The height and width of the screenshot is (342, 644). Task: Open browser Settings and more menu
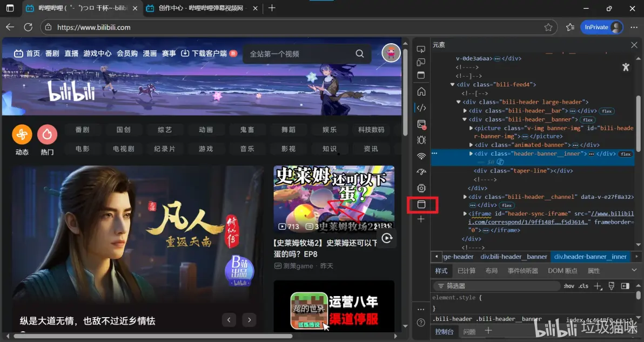(634, 27)
